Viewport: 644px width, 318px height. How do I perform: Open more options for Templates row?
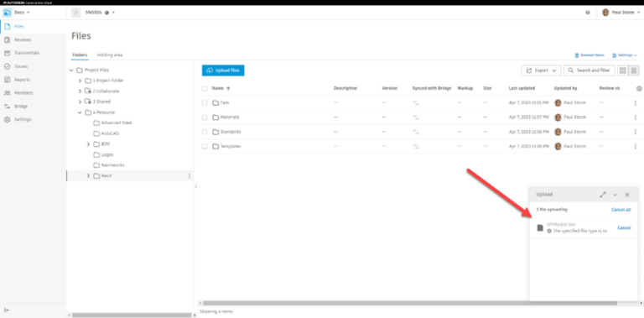click(x=636, y=146)
